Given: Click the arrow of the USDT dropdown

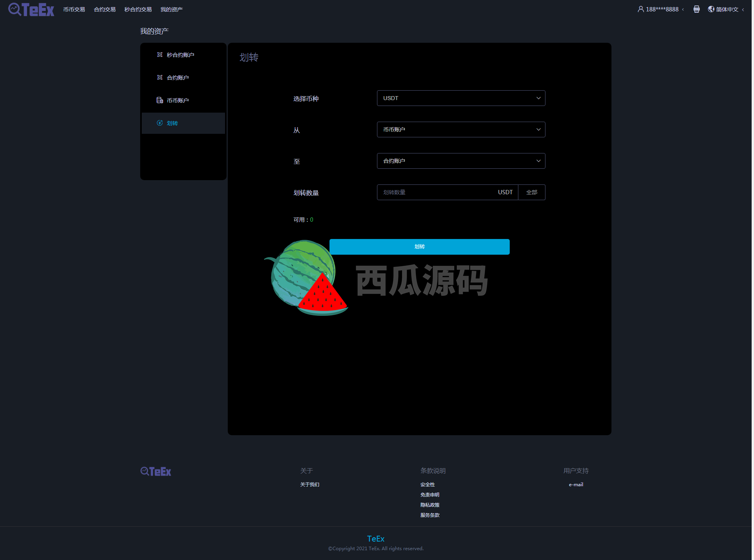Looking at the screenshot, I should tap(538, 98).
